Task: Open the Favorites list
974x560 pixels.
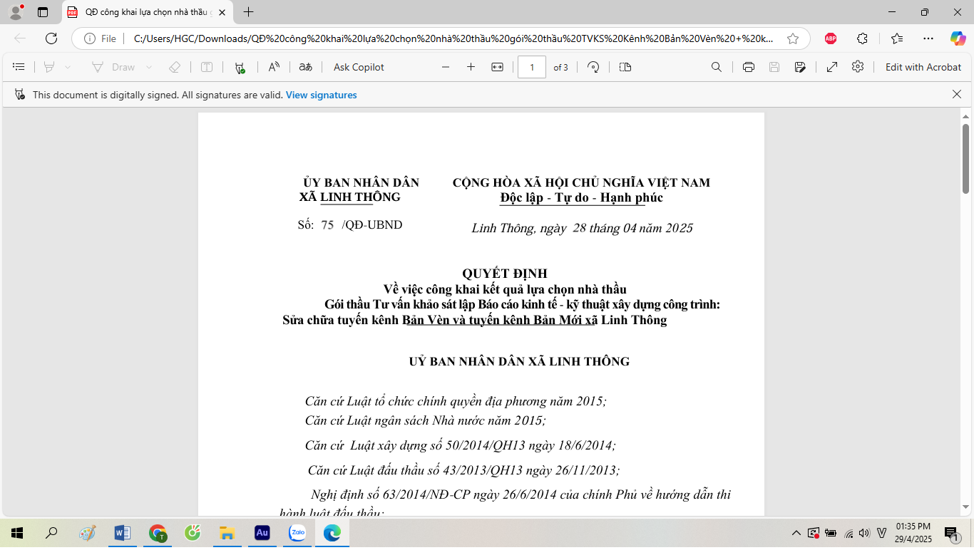Action: tap(896, 38)
